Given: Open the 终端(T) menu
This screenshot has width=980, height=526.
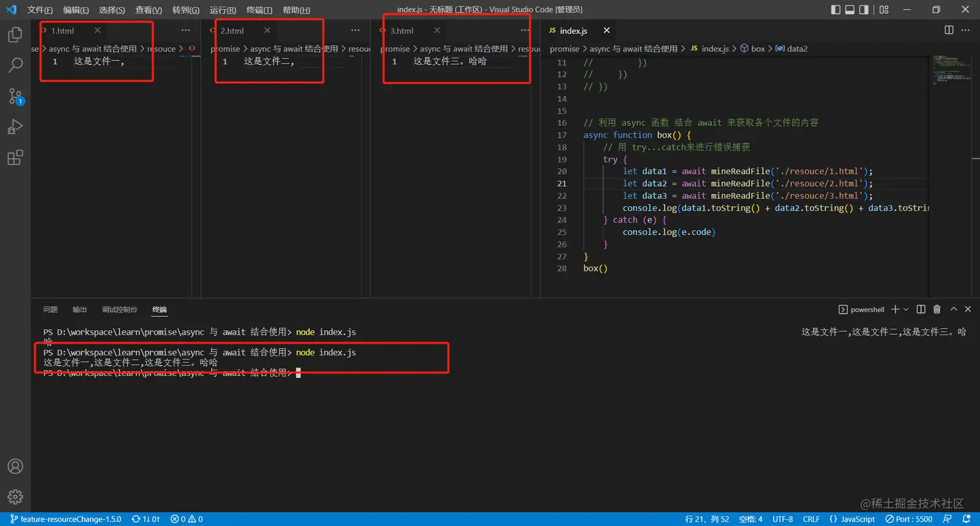Looking at the screenshot, I should (x=259, y=10).
